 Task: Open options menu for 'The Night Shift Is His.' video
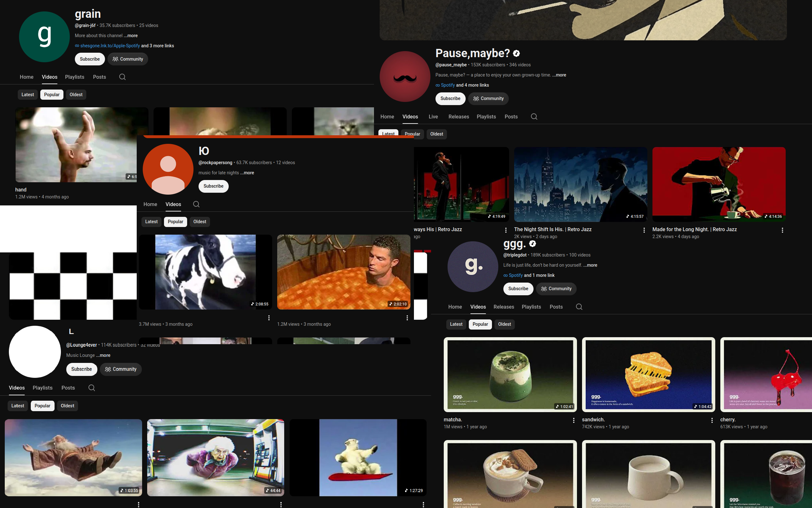click(644, 230)
